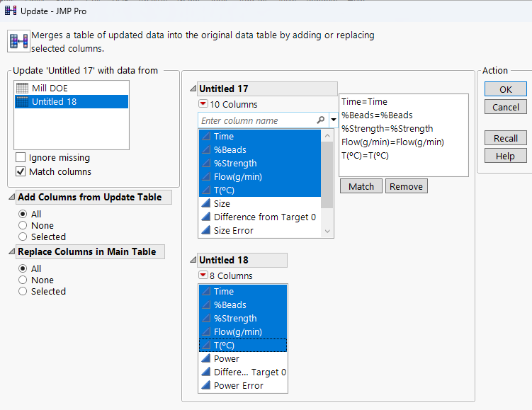532x410 pixels.
Task: Choose Selected under Replace Columns in Main Table
Action: [x=23, y=291]
